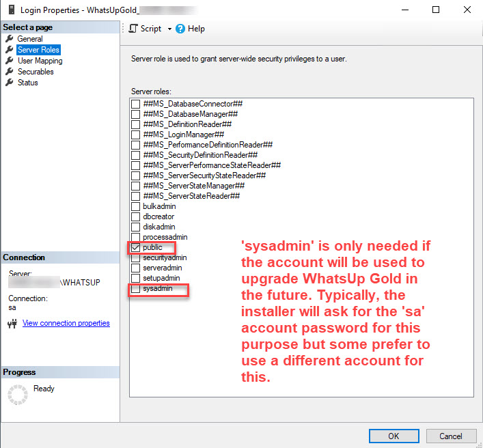This screenshot has width=483, height=448.
Task: Go to the Securables page
Action: [36, 72]
